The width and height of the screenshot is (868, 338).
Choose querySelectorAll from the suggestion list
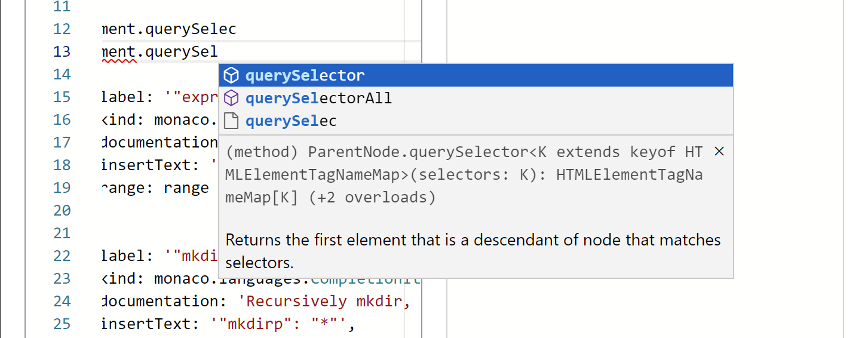pyautogui.click(x=318, y=99)
